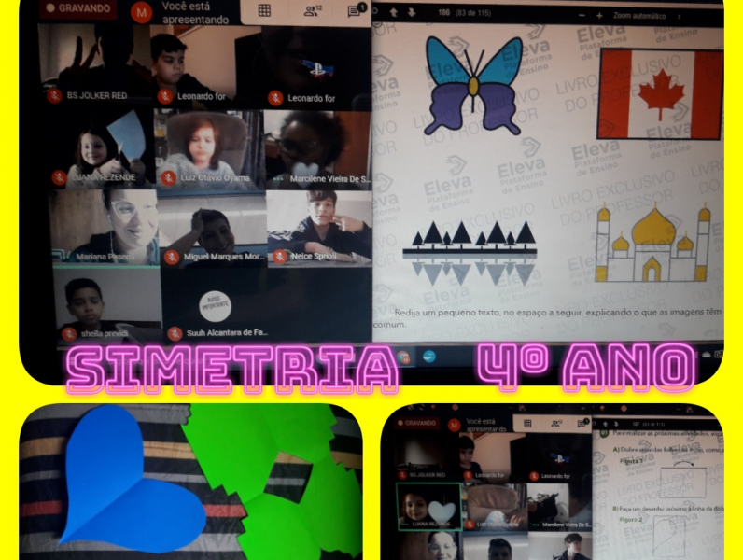Select Neice Sprioli video tile
This screenshot has height=560, width=743.
(x=320, y=229)
